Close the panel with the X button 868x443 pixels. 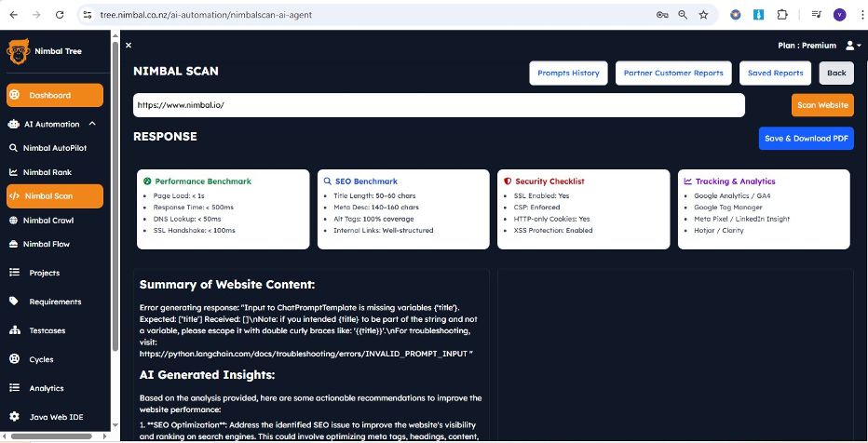pyautogui.click(x=129, y=46)
